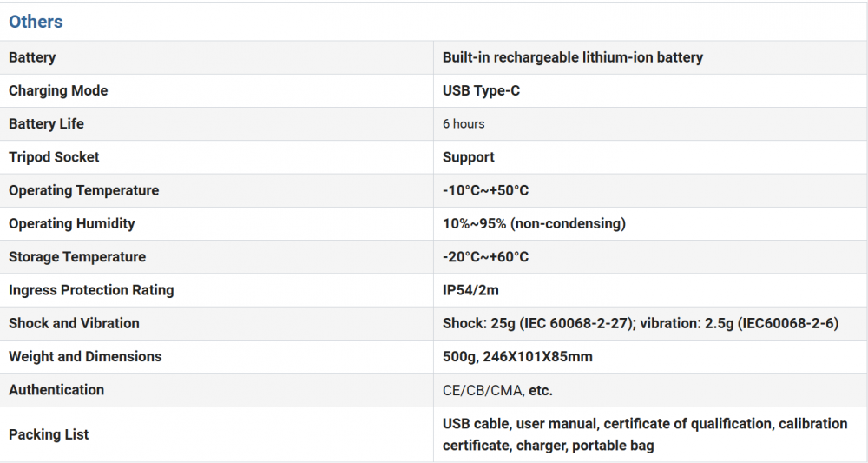Screen dimensions: 868x463
Task: Click the "Packing List" row label
Action: coord(49,434)
